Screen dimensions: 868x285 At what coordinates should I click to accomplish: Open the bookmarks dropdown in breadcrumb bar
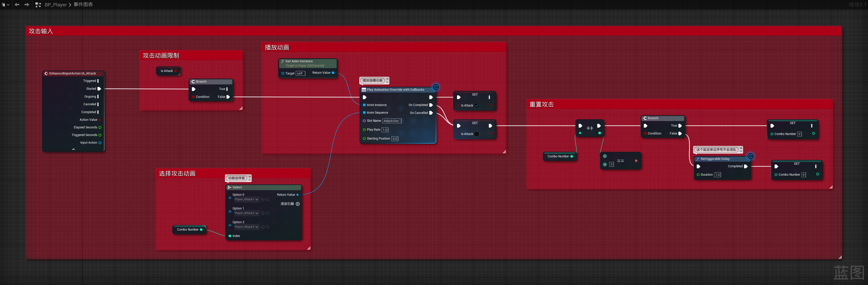5,5
